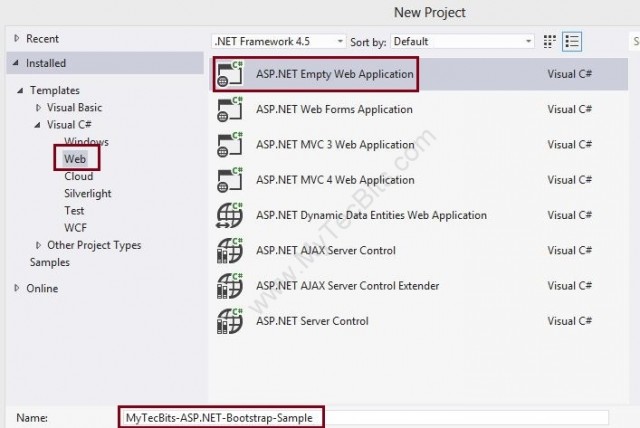
Task: Open the .NET Framework version dropdown
Action: [278, 42]
